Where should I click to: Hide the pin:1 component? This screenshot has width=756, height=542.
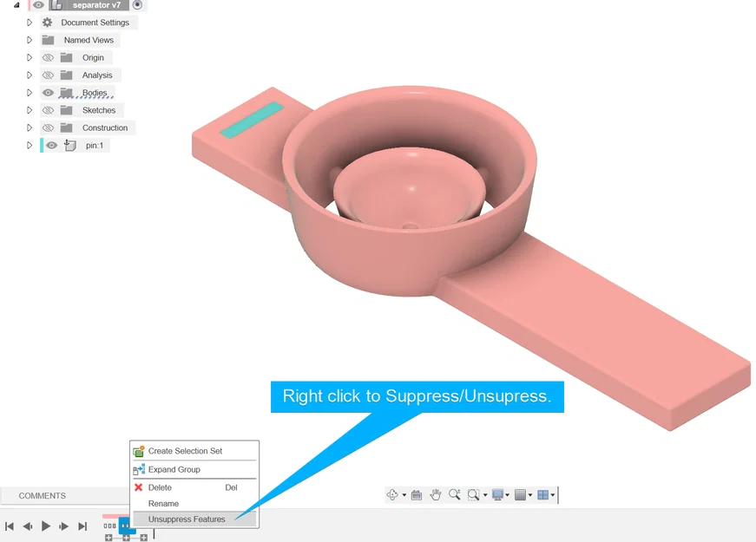(x=51, y=145)
